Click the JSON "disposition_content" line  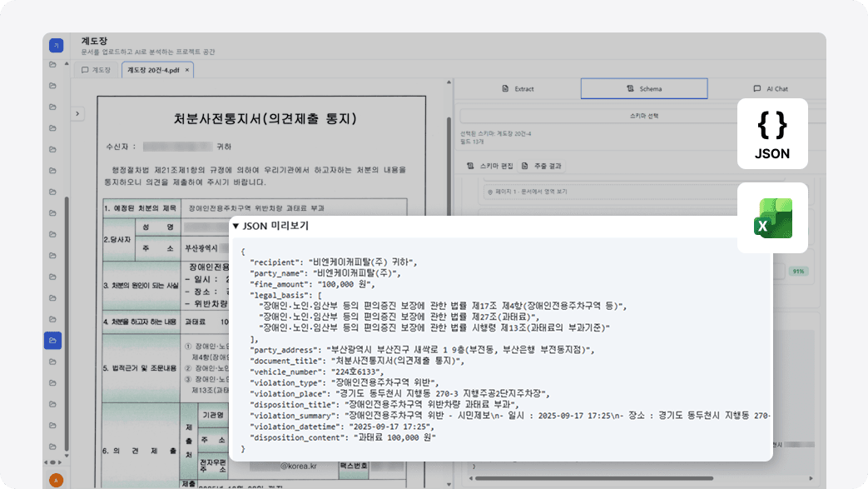pyautogui.click(x=343, y=437)
